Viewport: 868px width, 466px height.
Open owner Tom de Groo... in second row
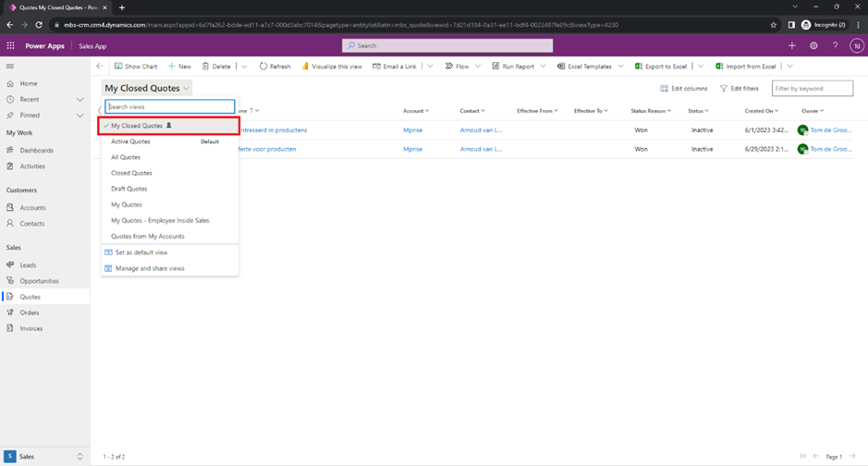(x=830, y=149)
